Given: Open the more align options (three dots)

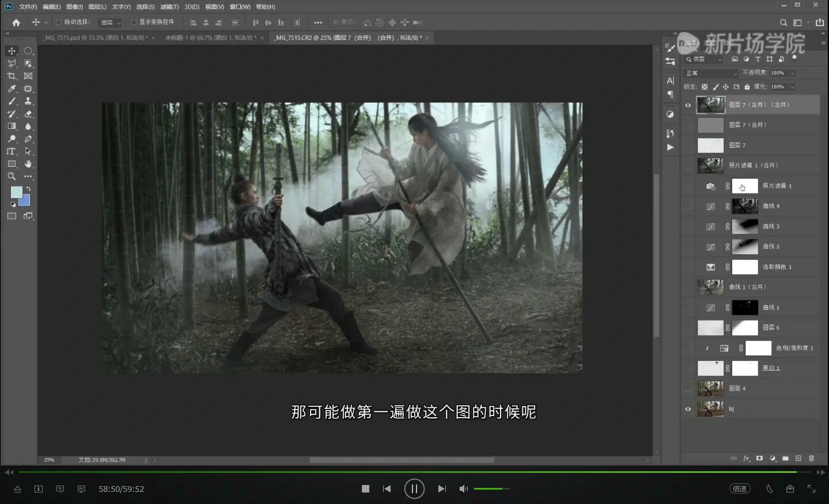Looking at the screenshot, I should pos(318,22).
